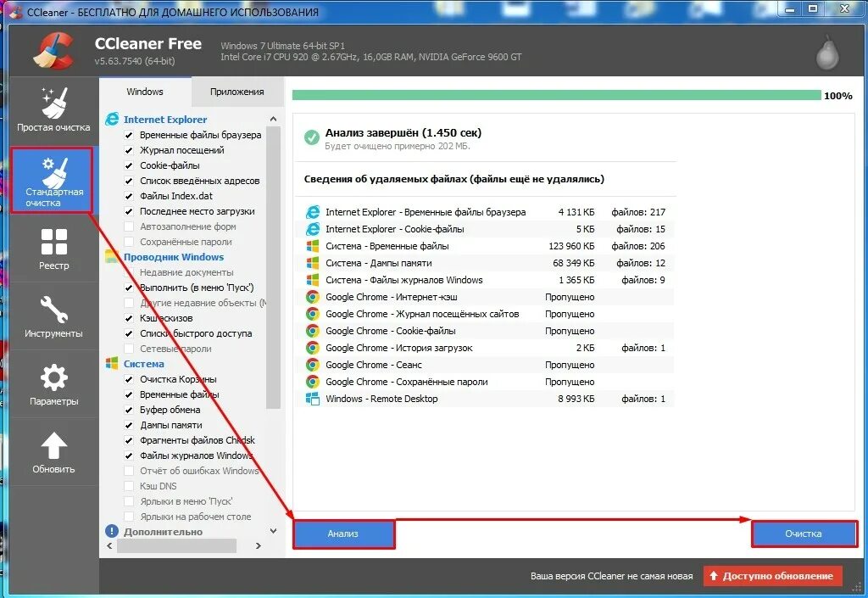Click the Анализ button
Viewport: 868px width, 598px height.
pos(343,534)
